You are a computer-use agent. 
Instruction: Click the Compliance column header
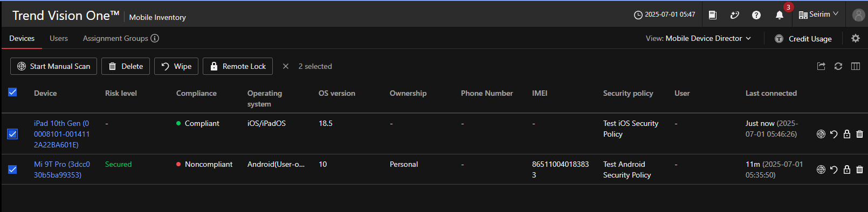coord(196,93)
